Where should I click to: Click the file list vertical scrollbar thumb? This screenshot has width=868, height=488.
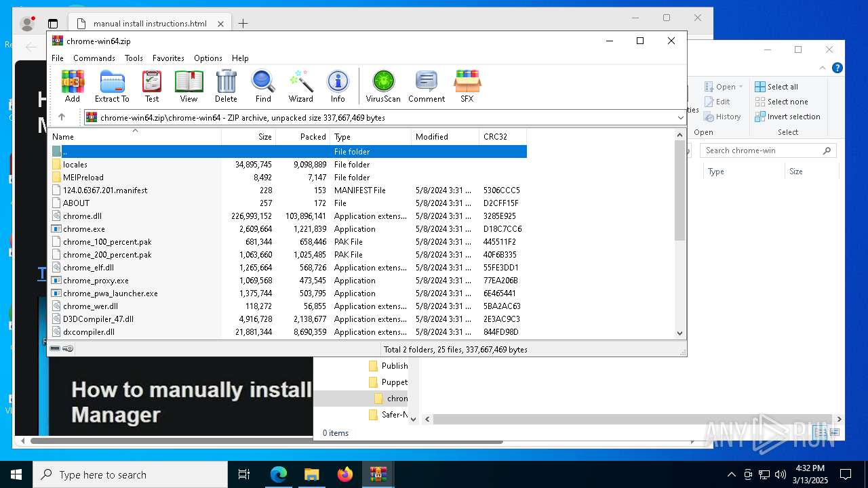click(680, 190)
